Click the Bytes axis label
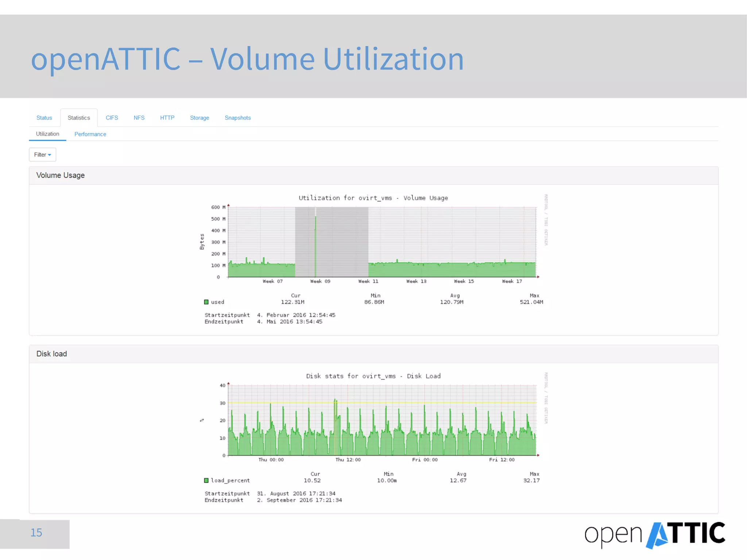The width and height of the screenshot is (747, 560). [202, 242]
